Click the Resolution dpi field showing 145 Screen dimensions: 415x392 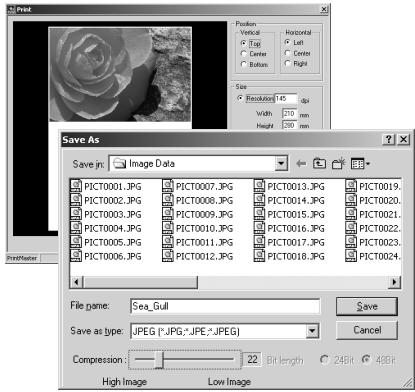point(286,99)
